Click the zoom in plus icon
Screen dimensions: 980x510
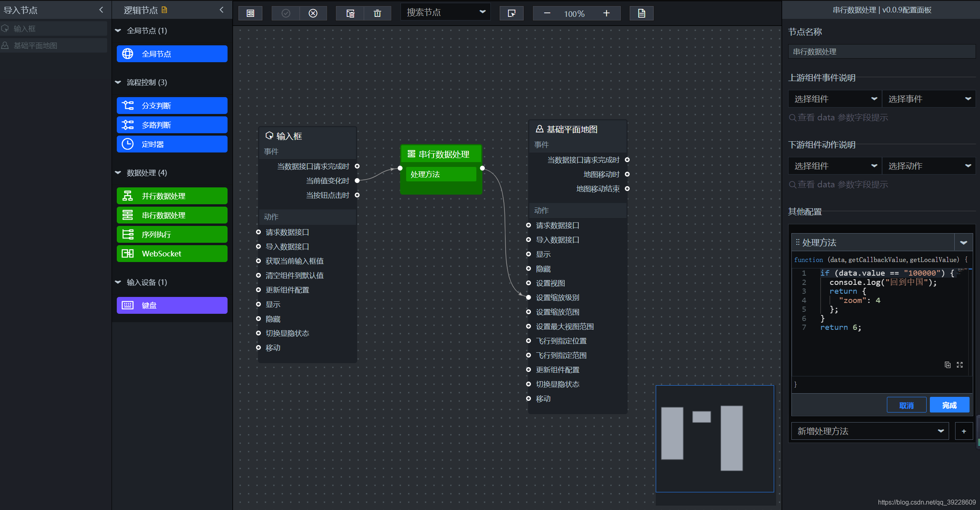coord(606,13)
